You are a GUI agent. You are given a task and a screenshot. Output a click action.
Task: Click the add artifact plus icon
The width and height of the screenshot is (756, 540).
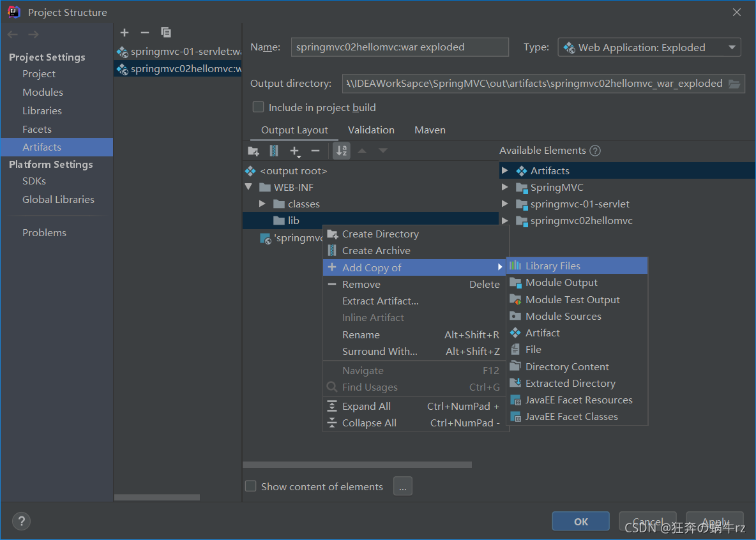click(x=125, y=33)
